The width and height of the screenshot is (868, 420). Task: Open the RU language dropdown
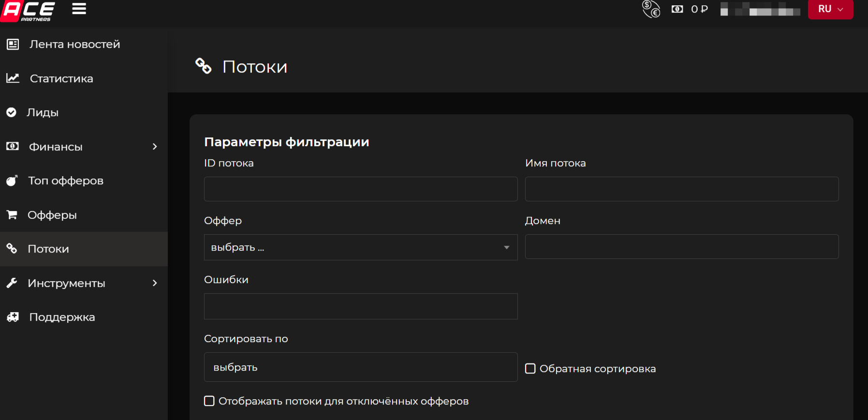[x=830, y=9]
